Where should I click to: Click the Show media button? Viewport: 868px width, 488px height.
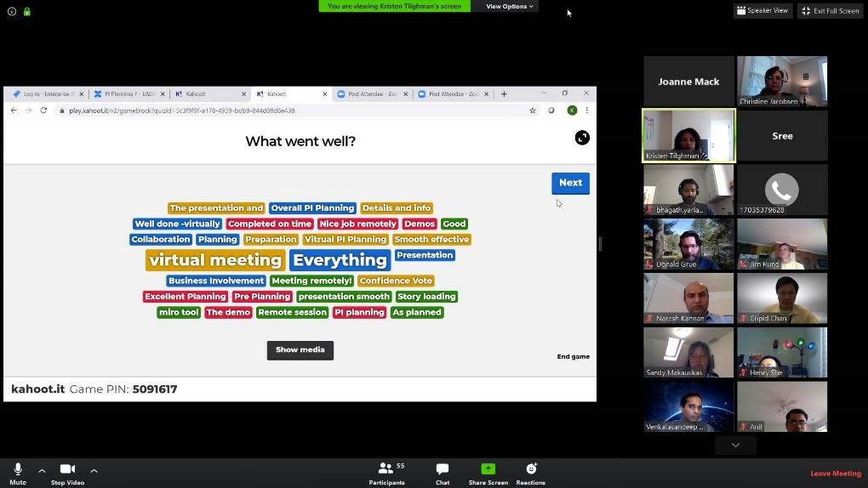pos(300,349)
